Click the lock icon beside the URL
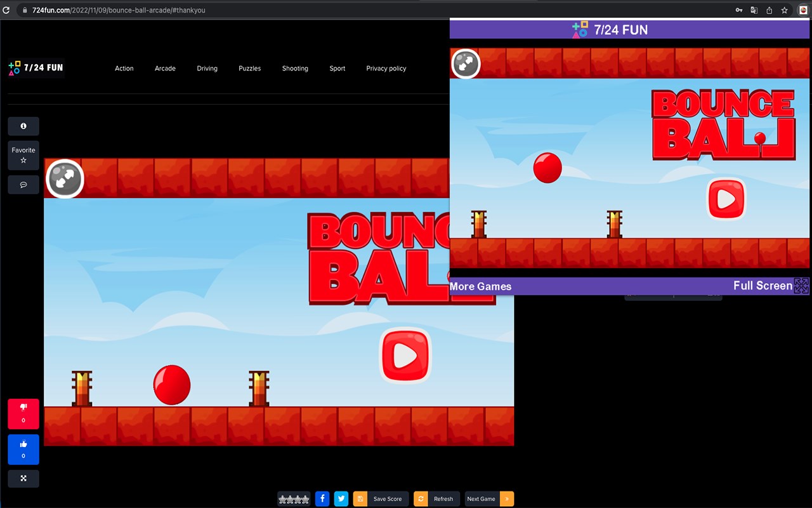Image resolution: width=812 pixels, height=508 pixels. tap(25, 10)
